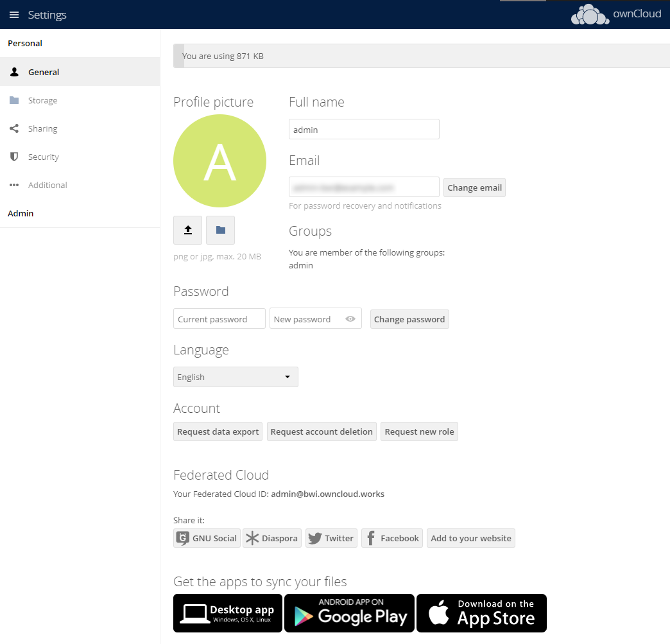Toggle new password visibility with eye icon
Image resolution: width=670 pixels, height=644 pixels.
(350, 318)
